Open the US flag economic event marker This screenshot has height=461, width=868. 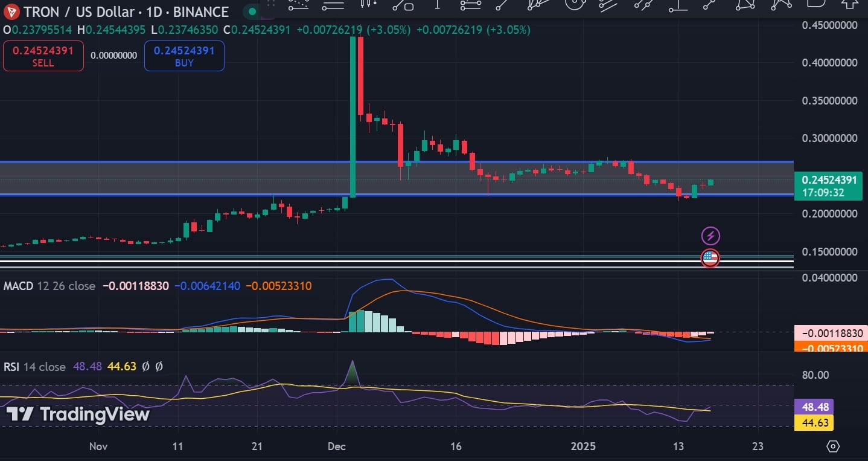(x=710, y=259)
